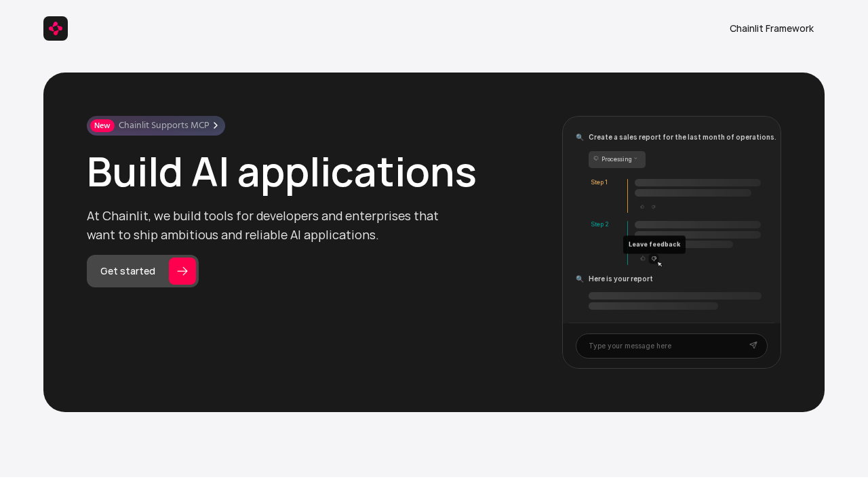Click thumbs up under Step 1
Image resolution: width=868 pixels, height=488 pixels.
click(x=642, y=207)
